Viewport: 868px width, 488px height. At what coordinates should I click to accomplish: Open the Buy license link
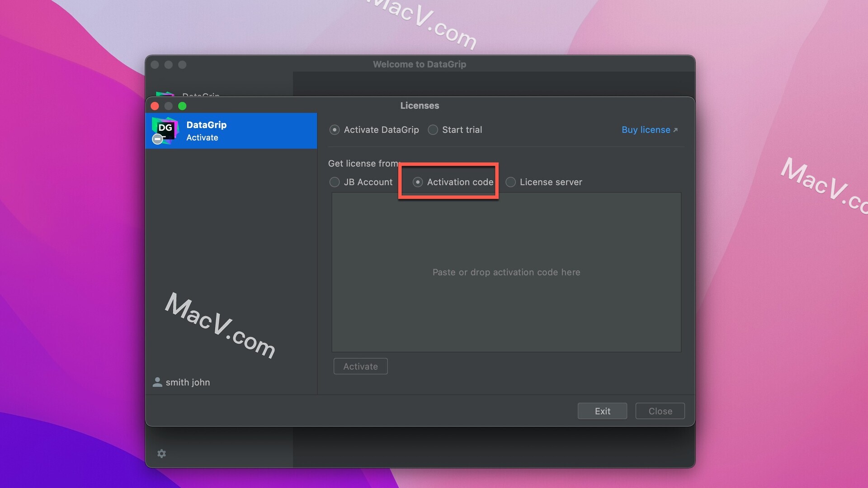649,130
